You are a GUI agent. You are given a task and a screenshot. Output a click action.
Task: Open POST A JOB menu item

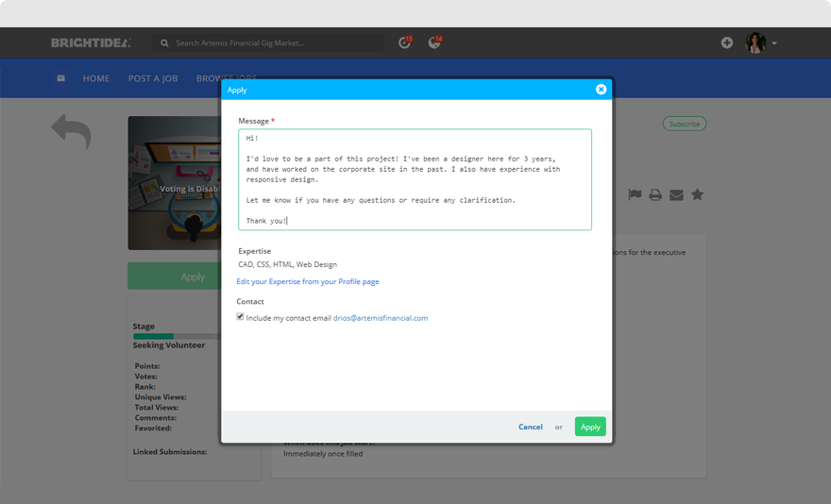tap(153, 78)
